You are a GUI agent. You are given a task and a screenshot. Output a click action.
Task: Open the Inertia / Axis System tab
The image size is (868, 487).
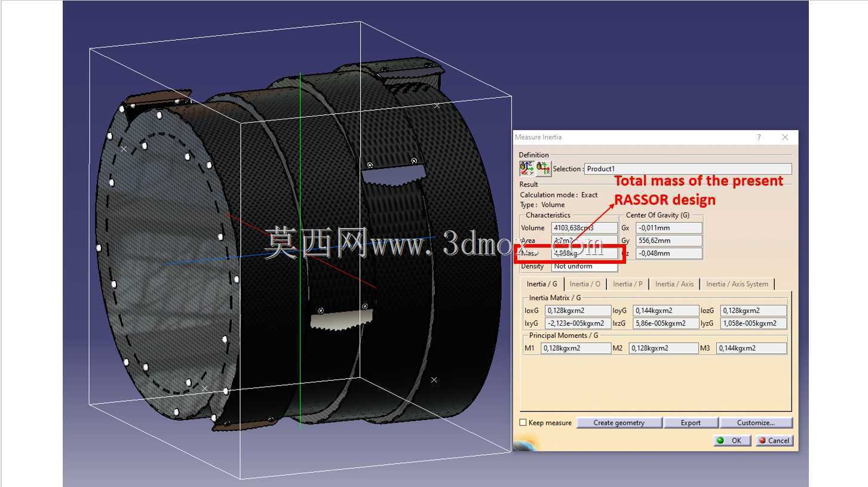click(737, 284)
